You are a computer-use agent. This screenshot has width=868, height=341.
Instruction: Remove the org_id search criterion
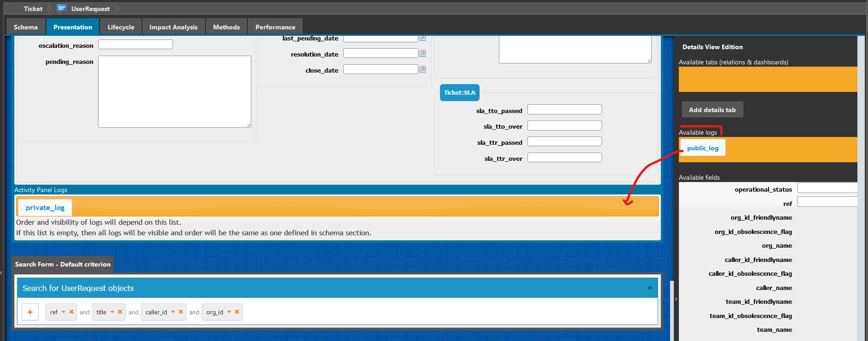(237, 312)
